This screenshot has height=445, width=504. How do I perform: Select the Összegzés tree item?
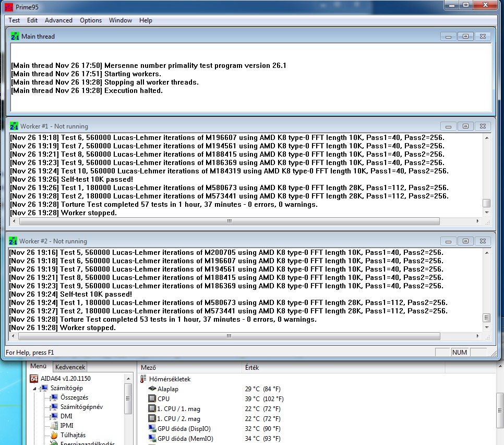coord(74,397)
